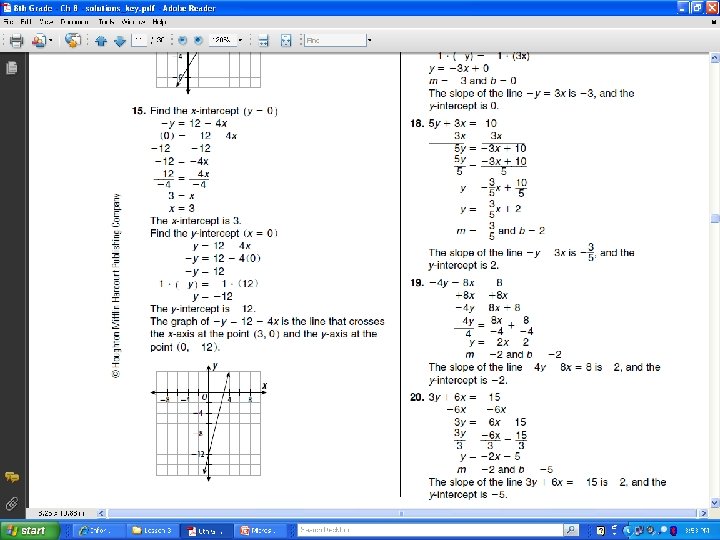Click the Print icon in the toolbar
720x540 pixels.
(x=17, y=40)
